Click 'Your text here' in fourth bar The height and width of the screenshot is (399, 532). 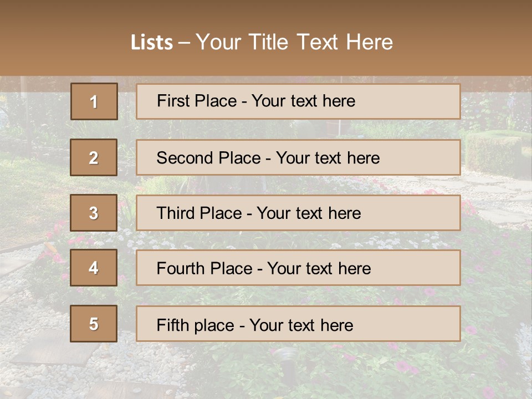319,269
